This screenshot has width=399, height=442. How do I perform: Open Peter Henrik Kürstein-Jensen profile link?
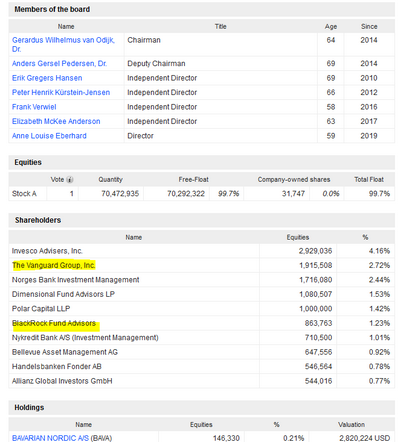61,92
